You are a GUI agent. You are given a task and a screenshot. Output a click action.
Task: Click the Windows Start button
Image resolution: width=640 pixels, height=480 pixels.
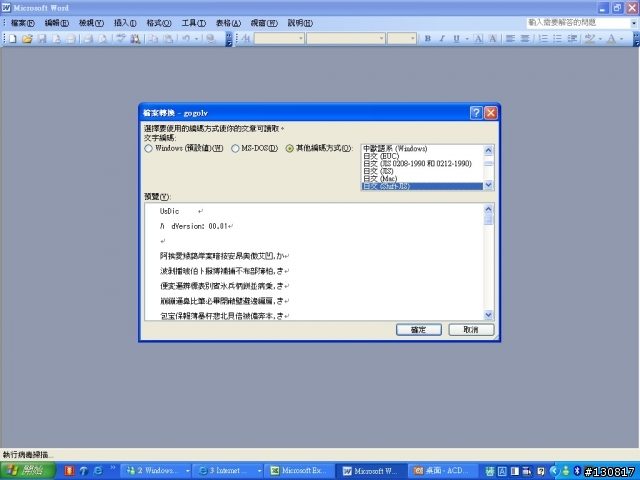point(28,471)
